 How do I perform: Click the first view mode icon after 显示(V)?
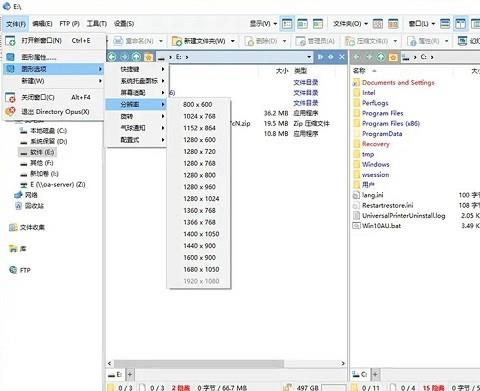point(287,24)
